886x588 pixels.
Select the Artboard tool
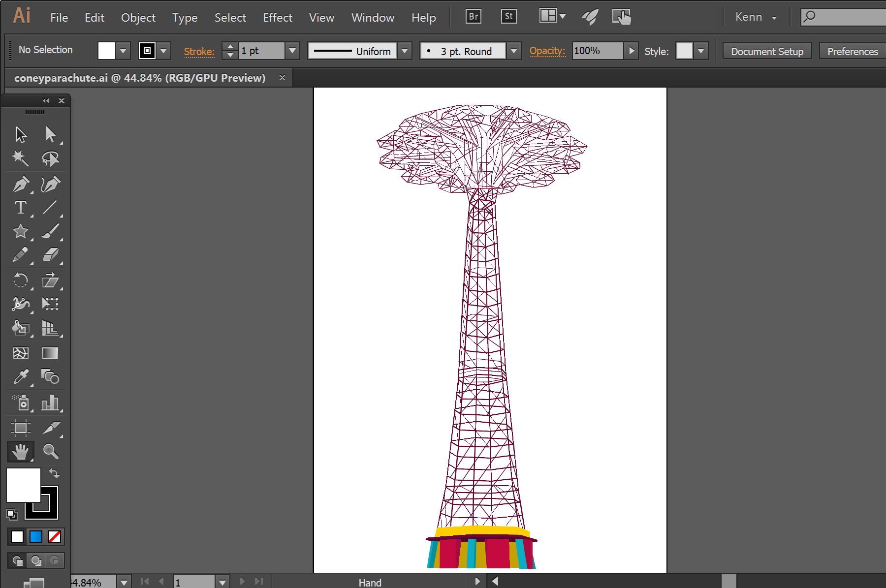[x=21, y=428]
